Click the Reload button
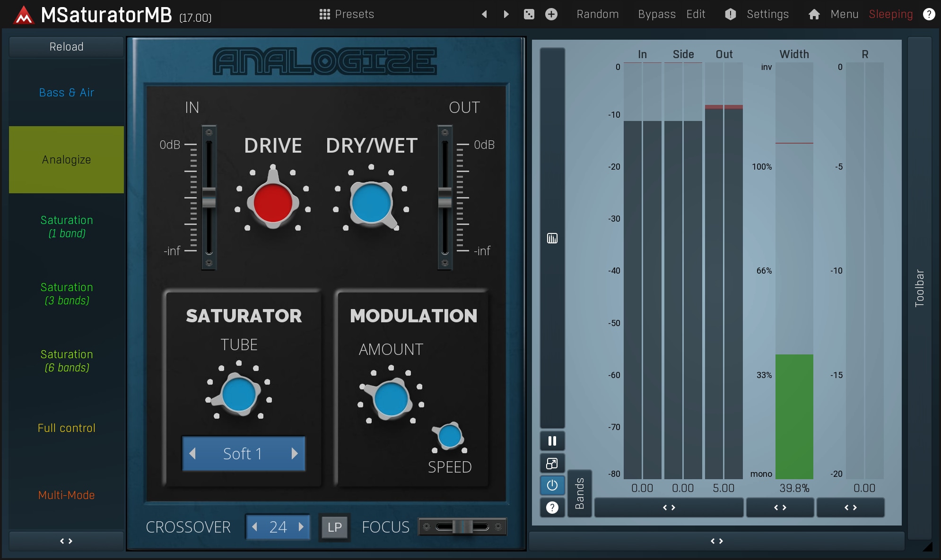 (x=66, y=47)
